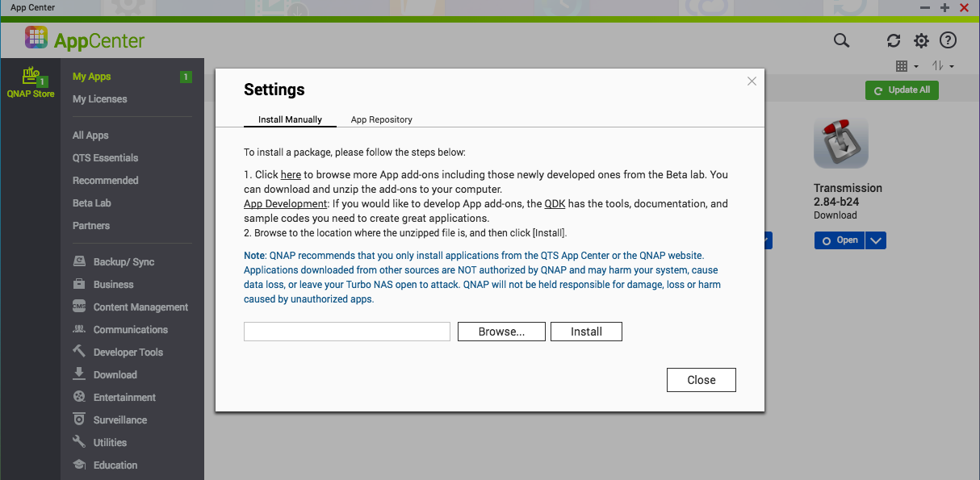The image size is (980, 480).
Task: Switch to the App Repository tab
Action: click(381, 119)
